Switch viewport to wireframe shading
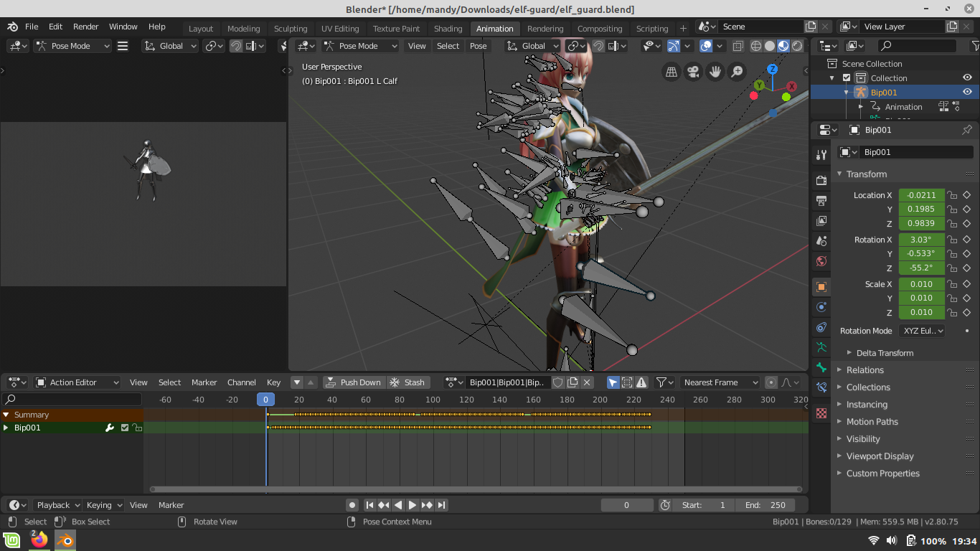 coord(756,46)
